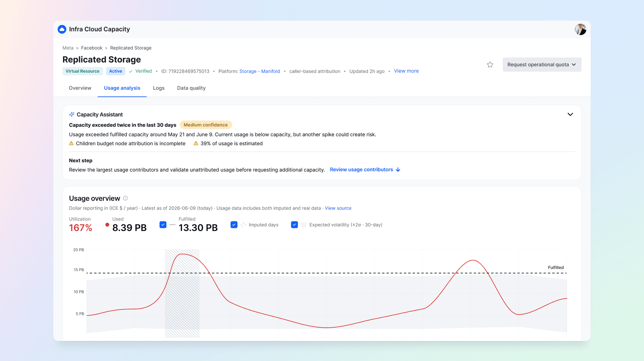Collapse the Capacity Assistant panel
The height and width of the screenshot is (361, 644).
click(570, 114)
